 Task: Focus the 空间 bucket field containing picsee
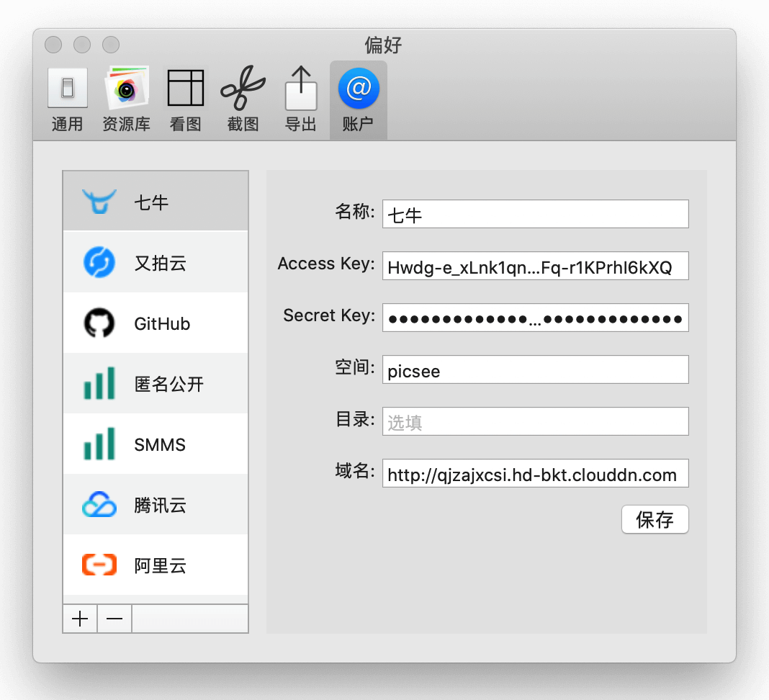tap(535, 369)
